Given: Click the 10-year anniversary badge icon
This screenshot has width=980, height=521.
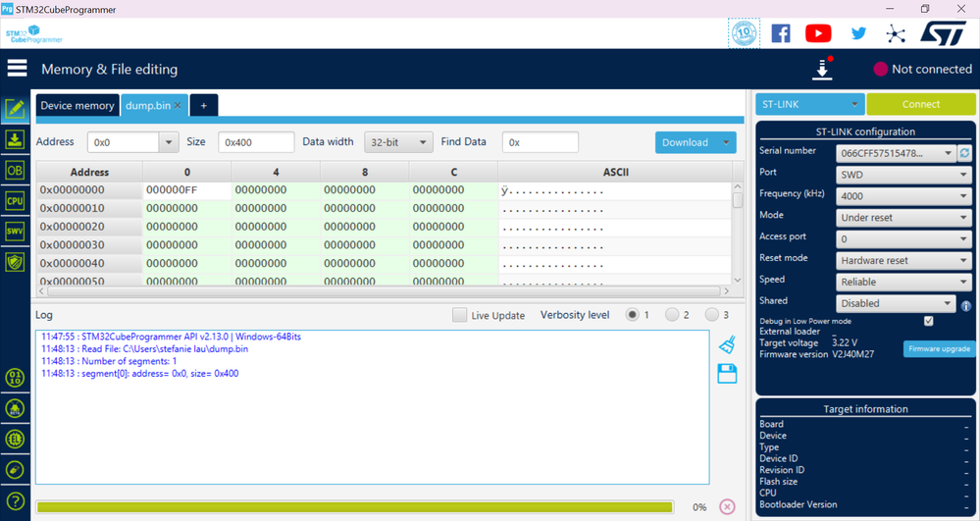Looking at the screenshot, I should click(744, 33).
